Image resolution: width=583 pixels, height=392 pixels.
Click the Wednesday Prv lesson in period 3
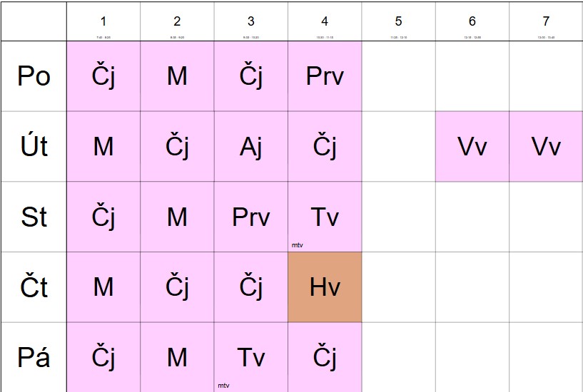251,217
